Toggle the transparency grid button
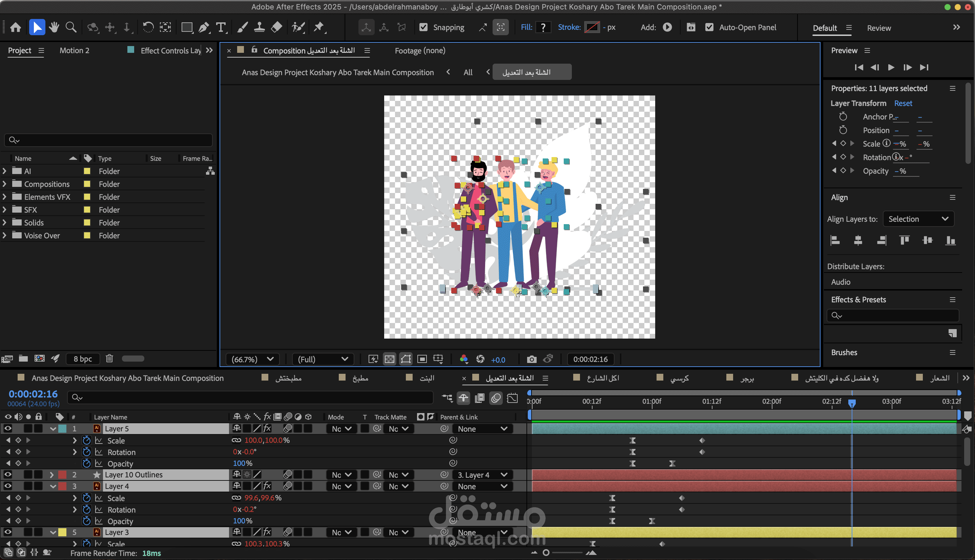Image resolution: width=975 pixels, height=560 pixels. pyautogui.click(x=389, y=359)
